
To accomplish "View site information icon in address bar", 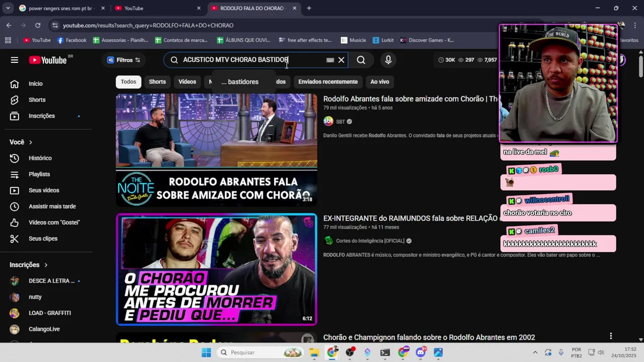I will [54, 25].
